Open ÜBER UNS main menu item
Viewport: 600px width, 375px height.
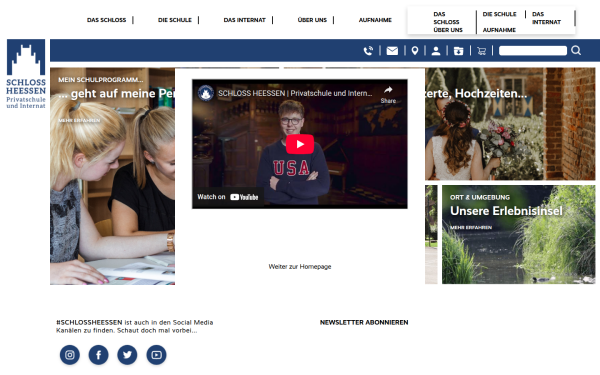pyautogui.click(x=312, y=20)
